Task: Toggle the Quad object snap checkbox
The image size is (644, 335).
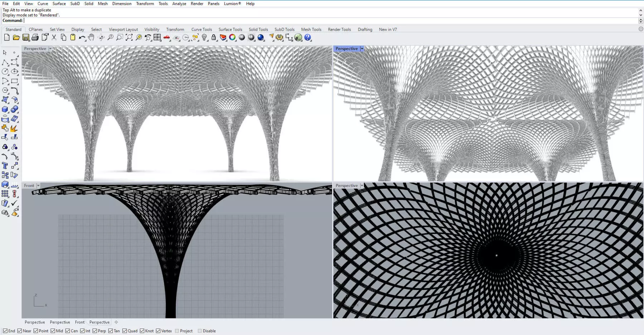Action: tap(125, 331)
